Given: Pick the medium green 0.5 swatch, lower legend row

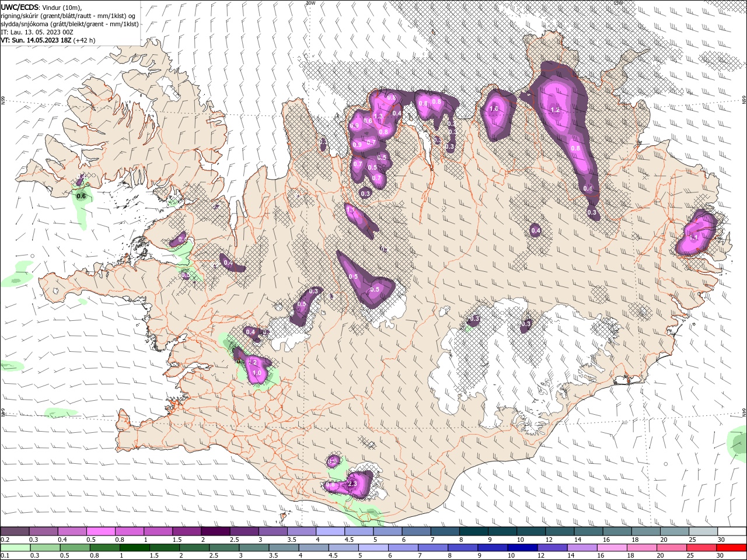Looking at the screenshot, I should (75, 548).
